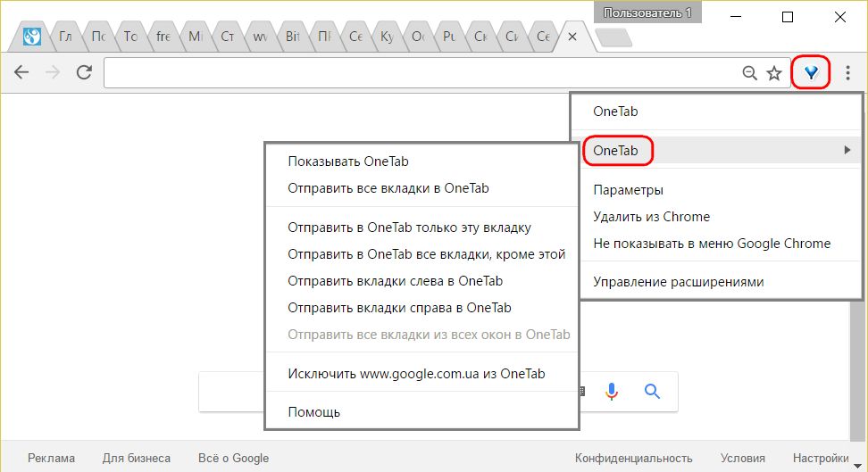
Task: Open the 'Конфиденциальность' footer link
Action: tap(633, 458)
